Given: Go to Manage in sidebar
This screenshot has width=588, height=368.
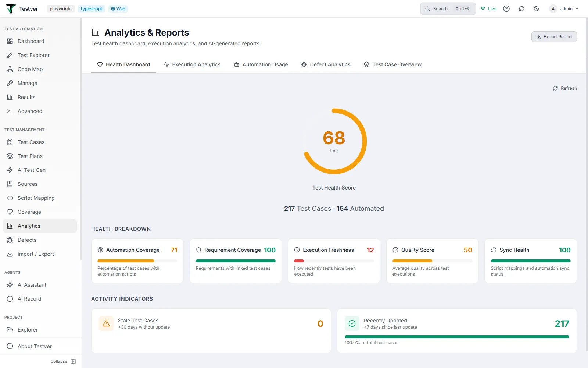Looking at the screenshot, I should [x=40, y=83].
